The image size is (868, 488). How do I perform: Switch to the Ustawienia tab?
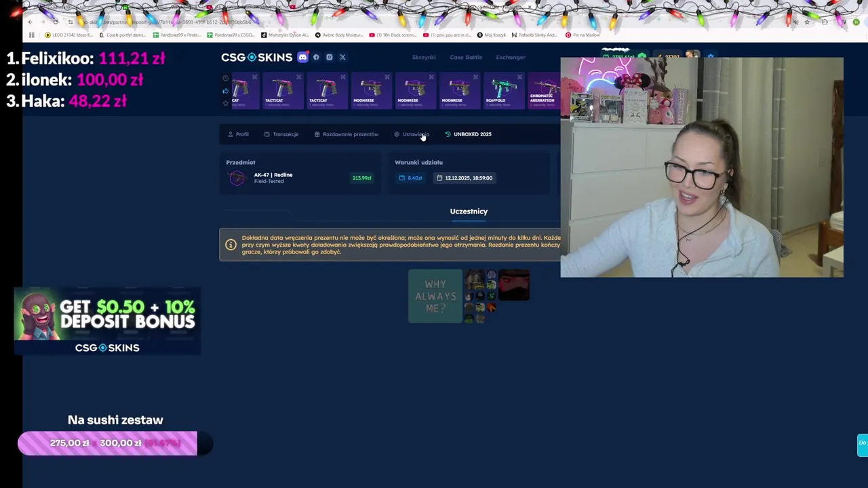411,134
